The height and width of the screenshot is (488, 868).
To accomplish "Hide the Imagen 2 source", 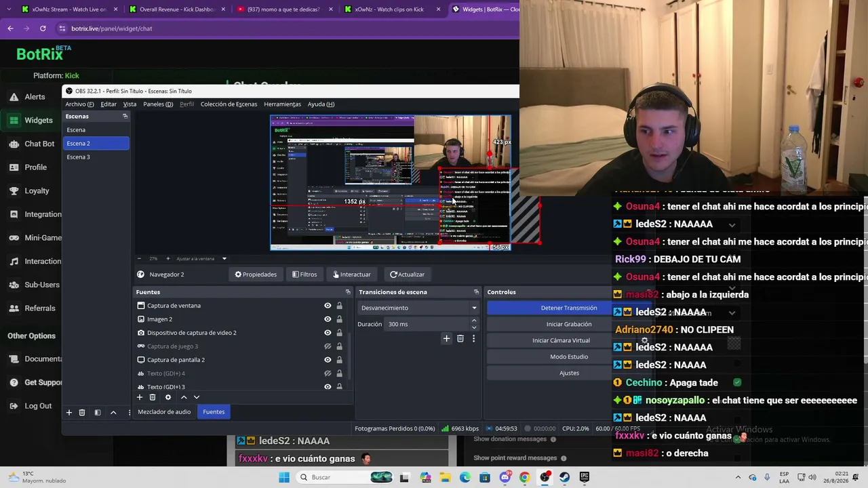I will point(328,319).
